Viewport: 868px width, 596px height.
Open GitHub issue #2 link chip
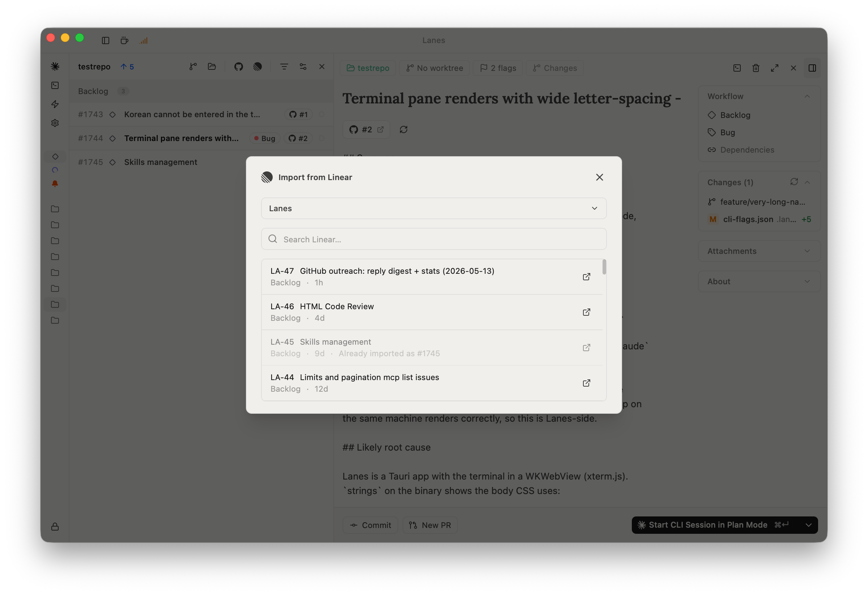click(x=366, y=129)
